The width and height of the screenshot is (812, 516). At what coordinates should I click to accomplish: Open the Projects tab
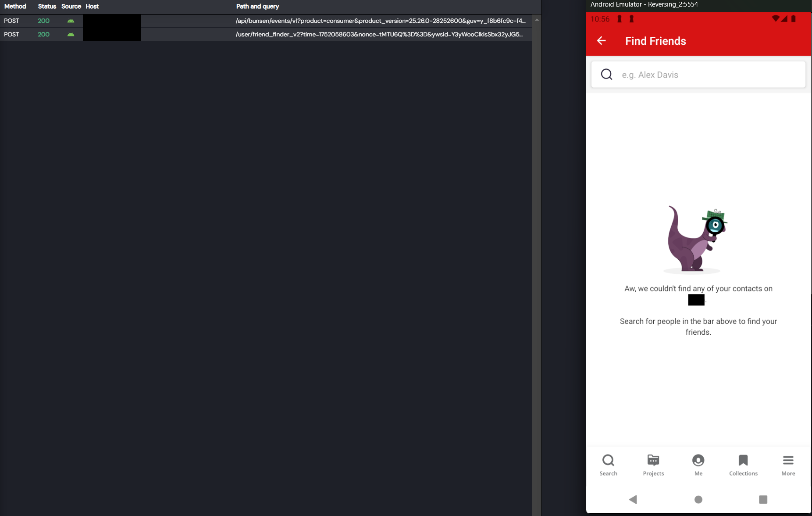click(x=653, y=465)
